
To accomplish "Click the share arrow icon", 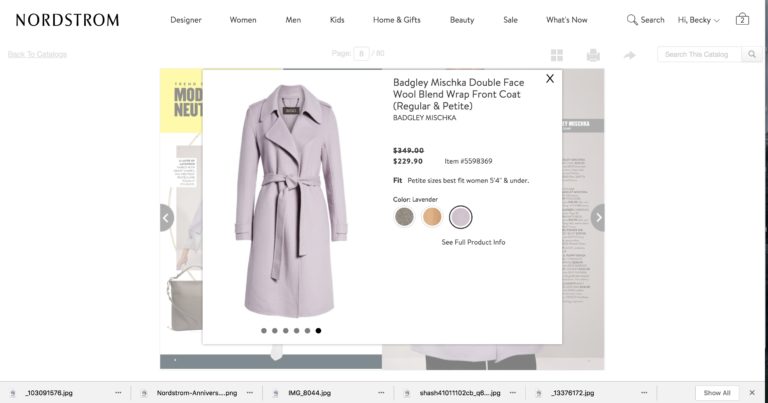I will (629, 55).
